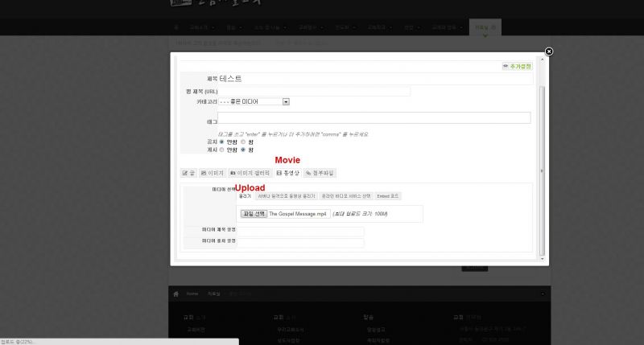Click the modal vertical scrollbar thumb
644x345 pixels.
pyautogui.click(x=542, y=170)
